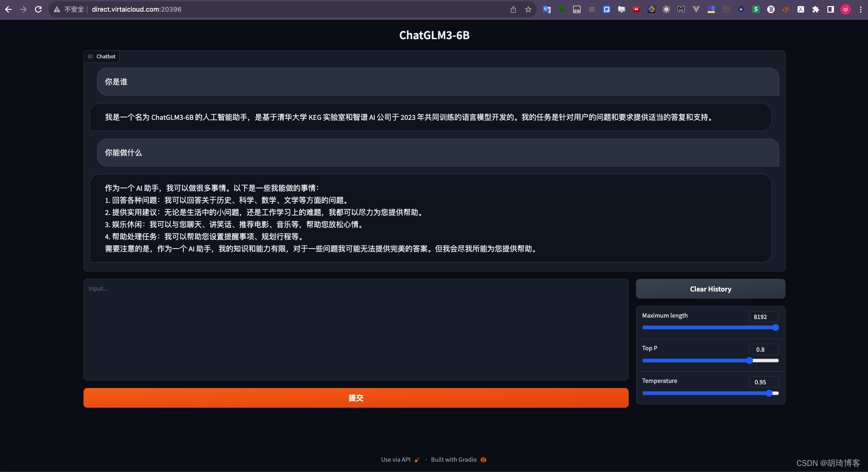Bookmark this page with the star
Viewport: 868px width, 472px height.
(x=528, y=9)
